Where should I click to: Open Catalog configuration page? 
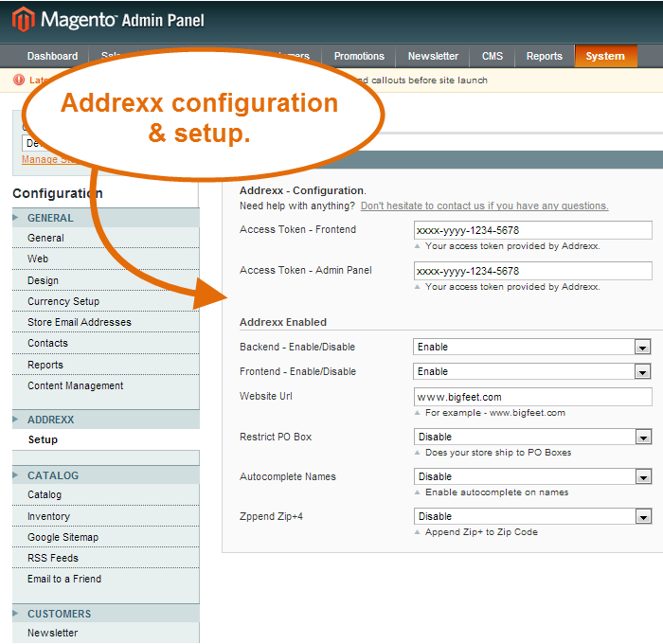point(106,494)
